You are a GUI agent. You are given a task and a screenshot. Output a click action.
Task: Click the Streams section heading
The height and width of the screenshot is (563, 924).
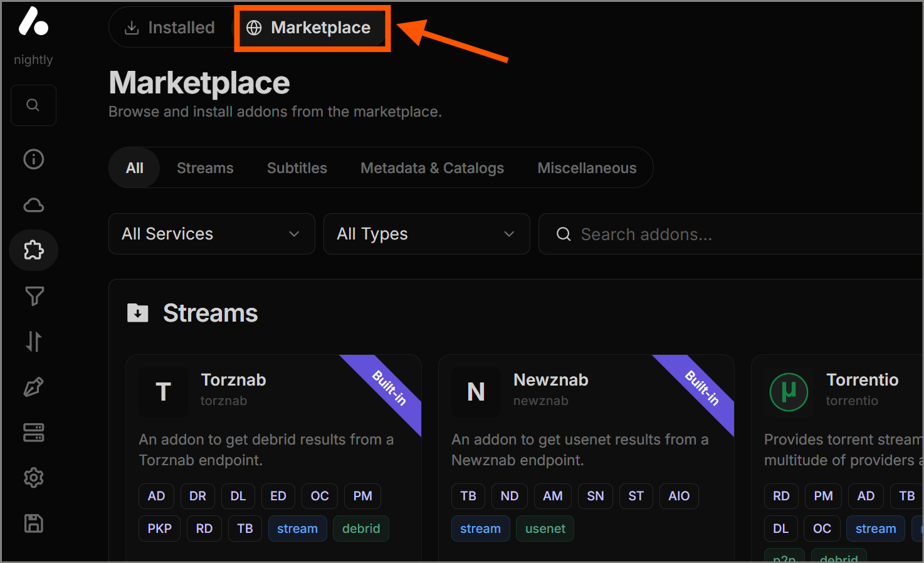[210, 313]
